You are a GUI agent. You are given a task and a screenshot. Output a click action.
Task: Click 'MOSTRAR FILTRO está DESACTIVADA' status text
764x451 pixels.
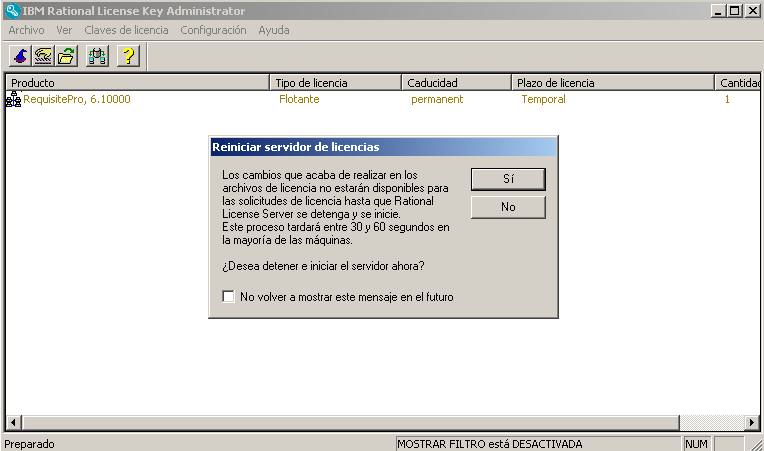click(490, 444)
